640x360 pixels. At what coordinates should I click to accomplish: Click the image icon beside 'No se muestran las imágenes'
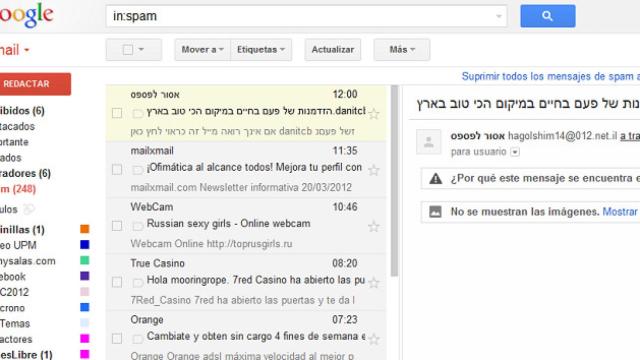pos(435,211)
